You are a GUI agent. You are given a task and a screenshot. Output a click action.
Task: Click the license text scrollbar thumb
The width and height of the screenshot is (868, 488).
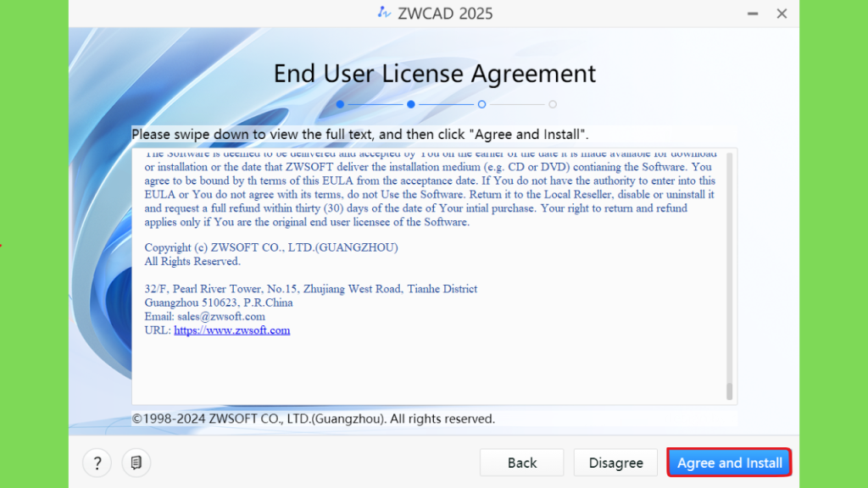729,391
